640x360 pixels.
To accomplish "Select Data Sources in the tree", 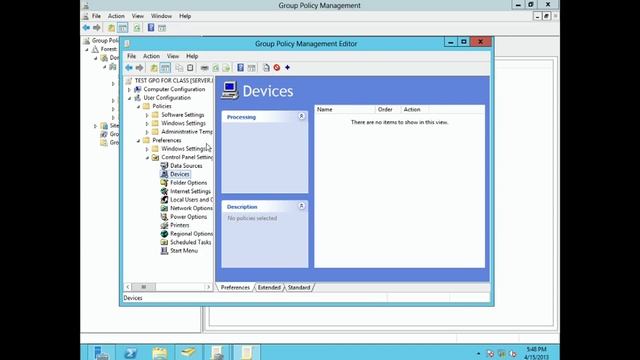I will click(186, 166).
